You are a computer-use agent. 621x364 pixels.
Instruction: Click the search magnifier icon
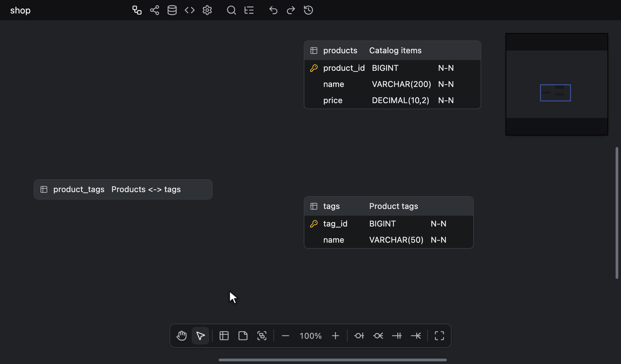(232, 10)
